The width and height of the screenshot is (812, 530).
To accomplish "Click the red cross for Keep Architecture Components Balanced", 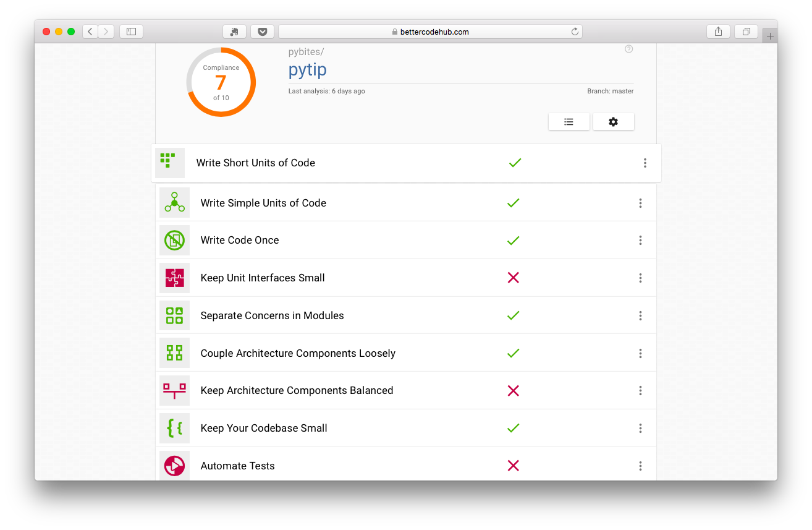I will (x=513, y=390).
